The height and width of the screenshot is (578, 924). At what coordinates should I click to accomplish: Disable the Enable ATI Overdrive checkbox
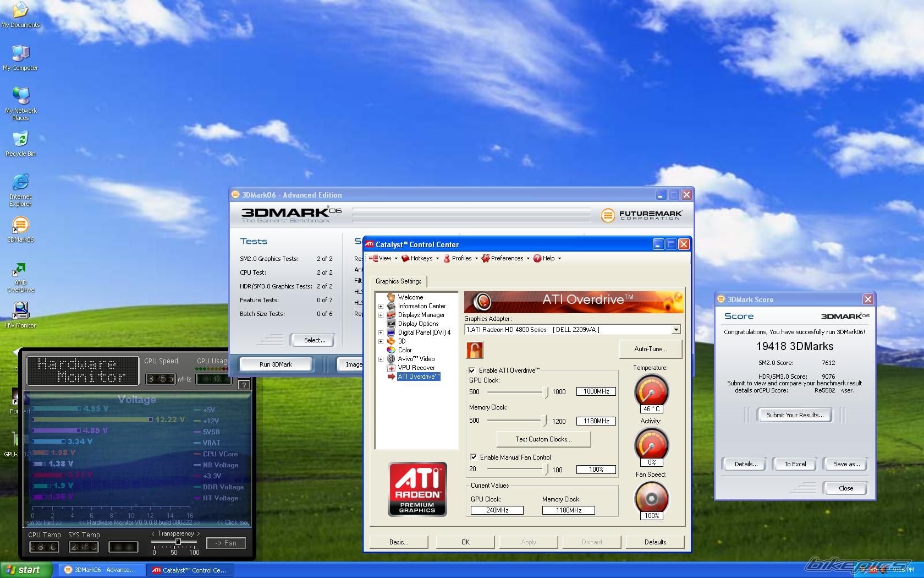point(472,370)
